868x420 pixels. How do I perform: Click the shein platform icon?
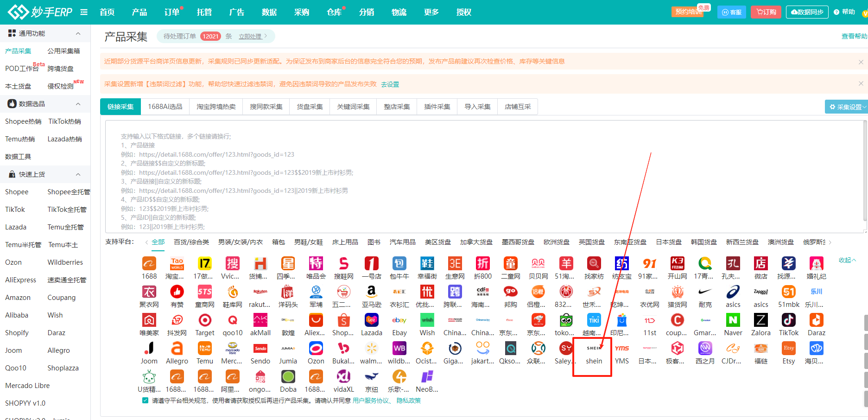pos(594,349)
